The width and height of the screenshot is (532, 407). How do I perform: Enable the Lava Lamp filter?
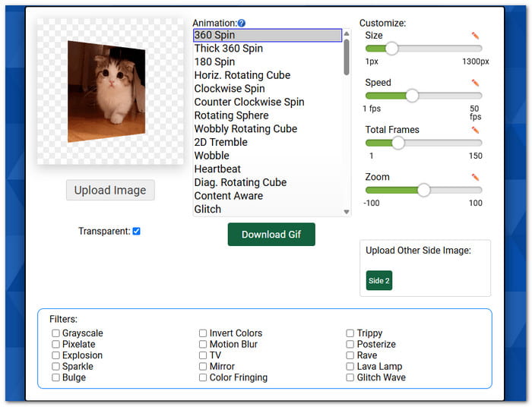point(350,366)
